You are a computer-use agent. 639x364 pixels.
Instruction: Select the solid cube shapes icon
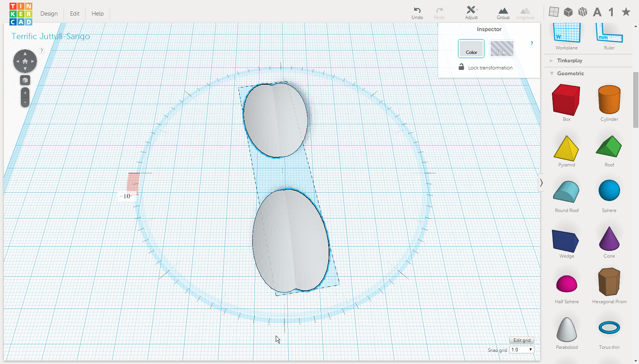568,12
